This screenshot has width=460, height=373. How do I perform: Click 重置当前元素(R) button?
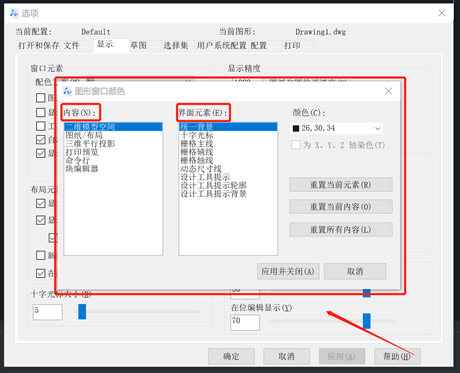pyautogui.click(x=341, y=185)
